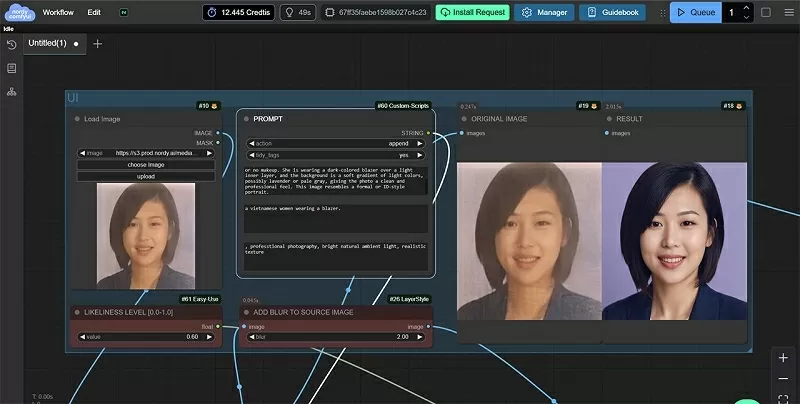Viewport: 800px width, 404px height.
Task: Toggle collapse on the RESULT node
Action: [x=609, y=119]
